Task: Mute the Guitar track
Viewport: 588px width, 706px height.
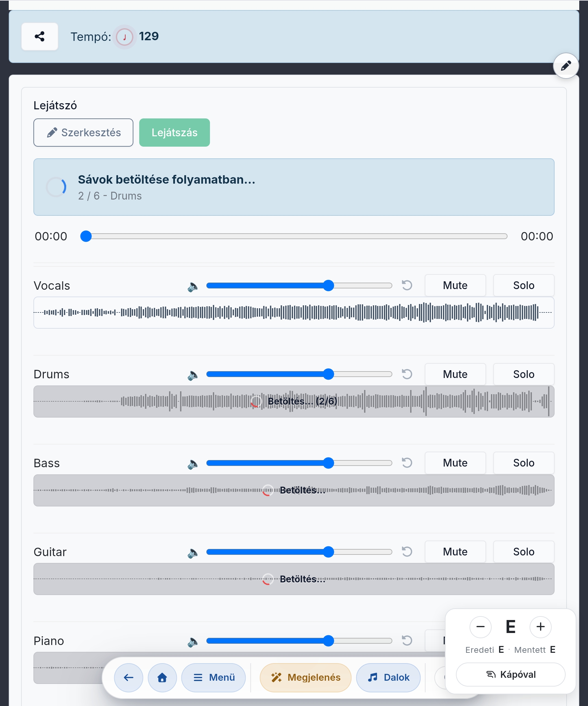Action: point(455,552)
